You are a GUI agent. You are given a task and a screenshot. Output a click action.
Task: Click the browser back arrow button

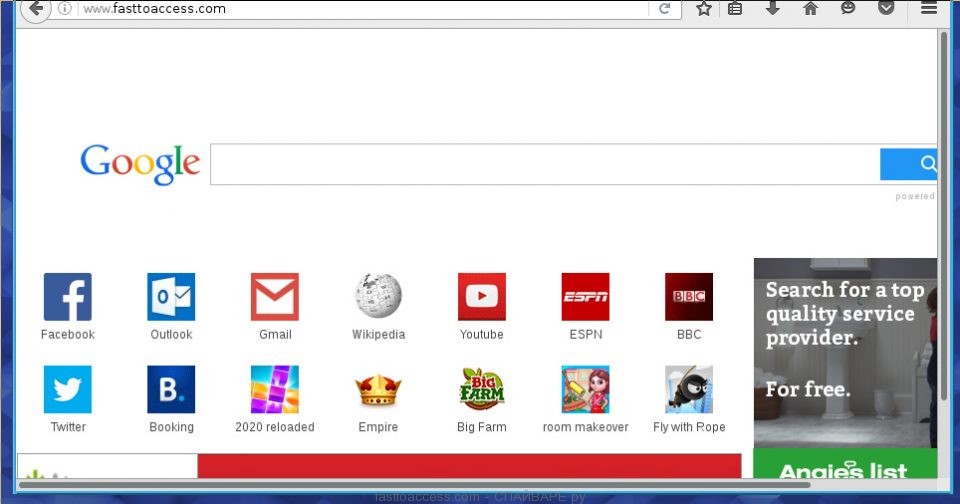tap(35, 8)
